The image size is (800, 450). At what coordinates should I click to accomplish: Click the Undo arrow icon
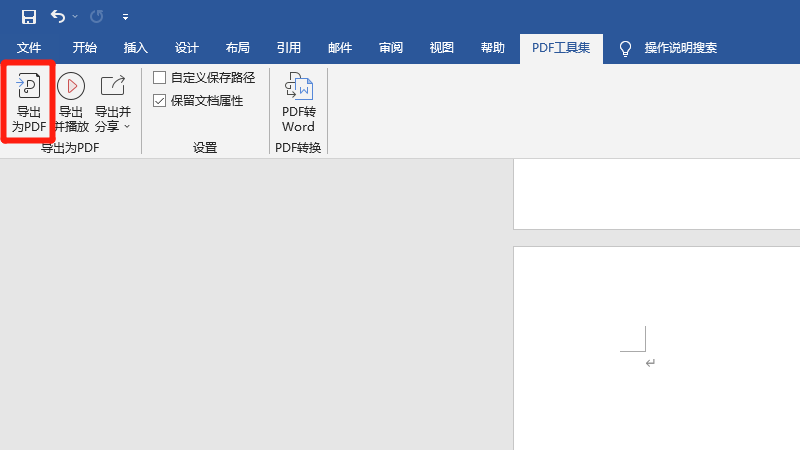coord(58,17)
